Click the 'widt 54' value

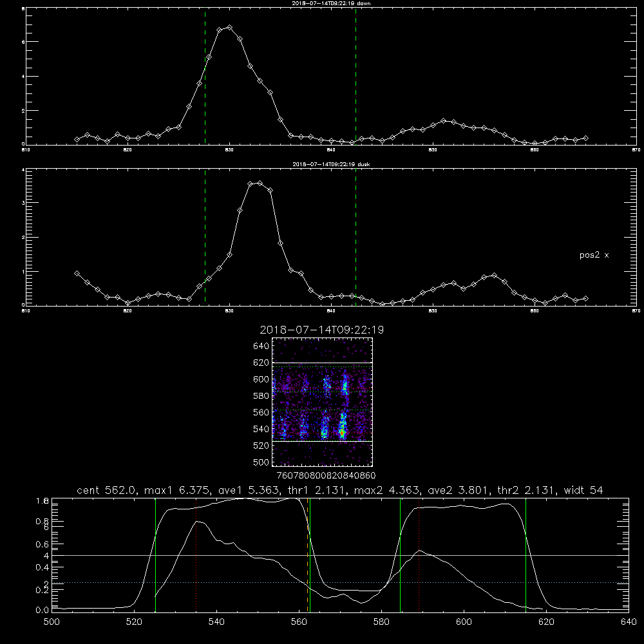coord(583,490)
